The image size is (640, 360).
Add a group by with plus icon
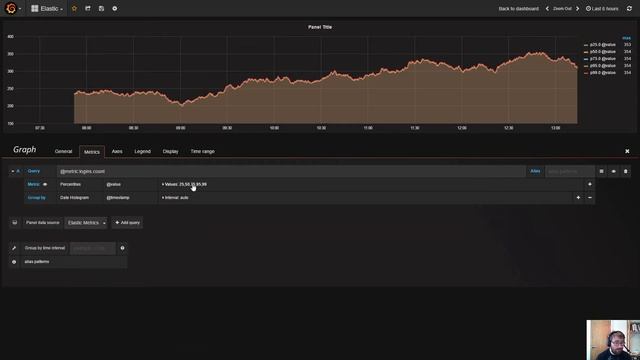(x=578, y=198)
